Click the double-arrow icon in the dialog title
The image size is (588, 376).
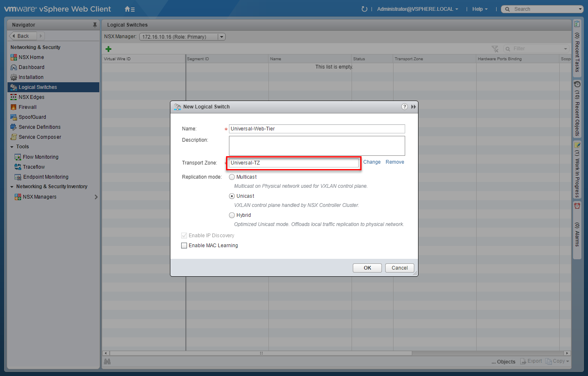413,107
